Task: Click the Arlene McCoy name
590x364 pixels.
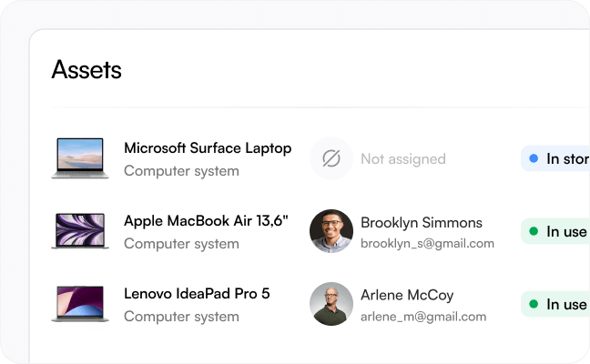Action: (x=407, y=296)
